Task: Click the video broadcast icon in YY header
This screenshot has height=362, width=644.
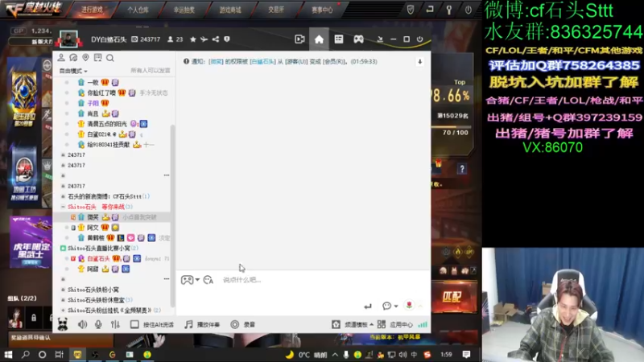Action: click(299, 39)
